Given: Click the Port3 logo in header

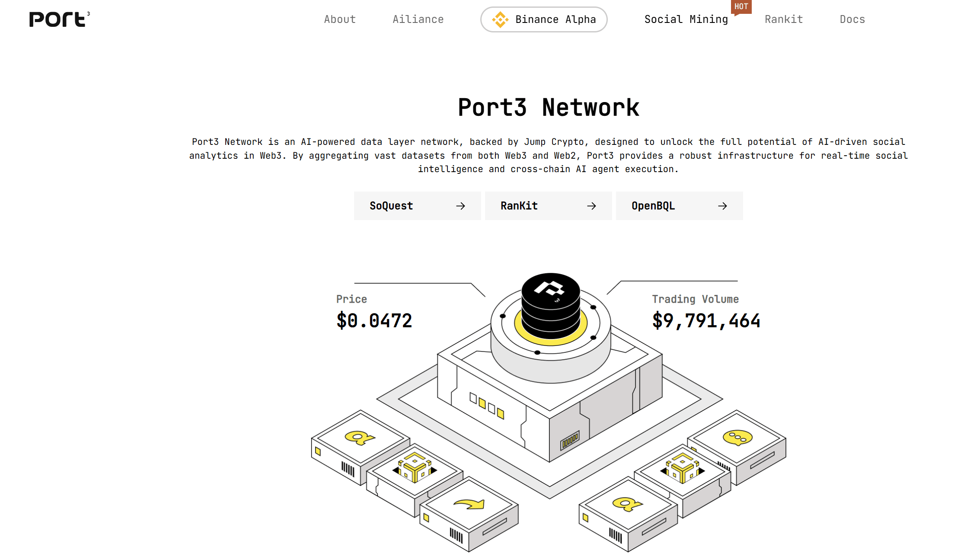Looking at the screenshot, I should click(59, 19).
